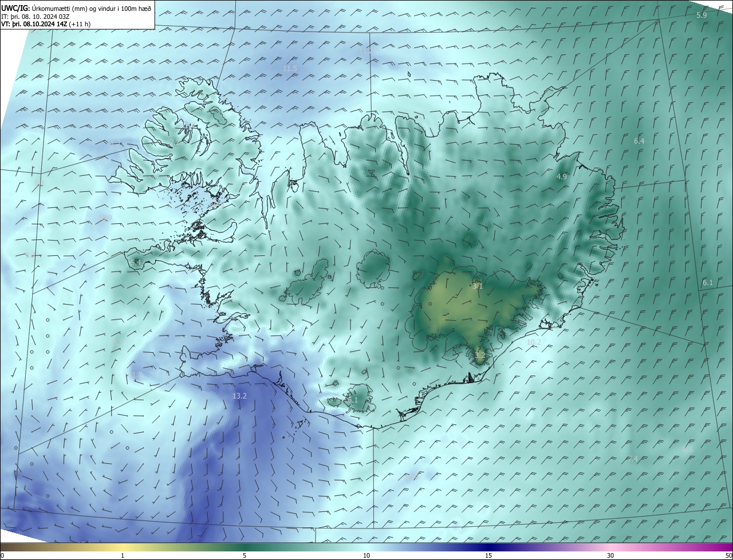Click the 13.2 value off the southwest coast
The height and width of the screenshot is (560, 733).
click(x=239, y=396)
